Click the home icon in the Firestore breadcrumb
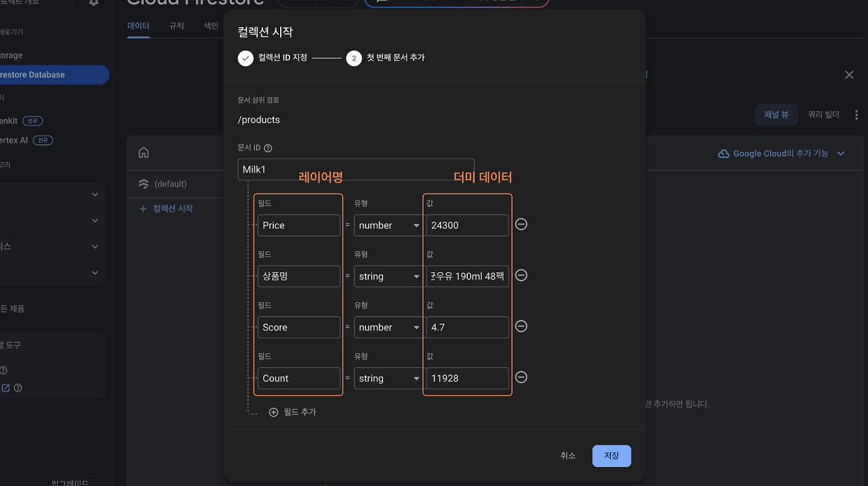 (143, 152)
